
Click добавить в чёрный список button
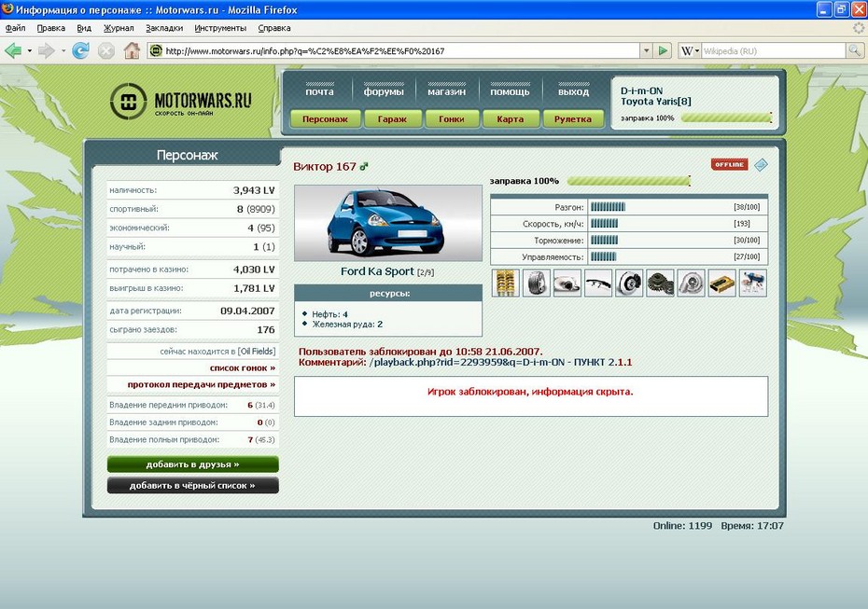point(192,485)
